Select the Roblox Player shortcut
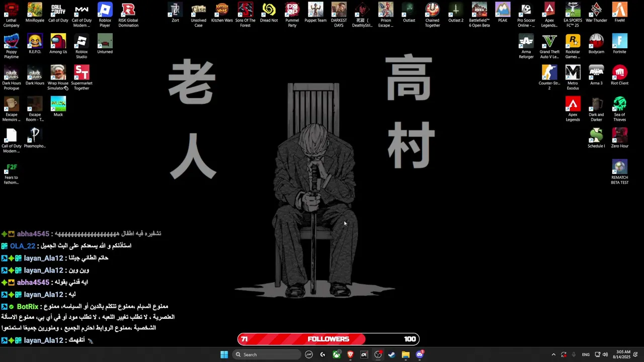This screenshot has height=362, width=644. (x=105, y=15)
